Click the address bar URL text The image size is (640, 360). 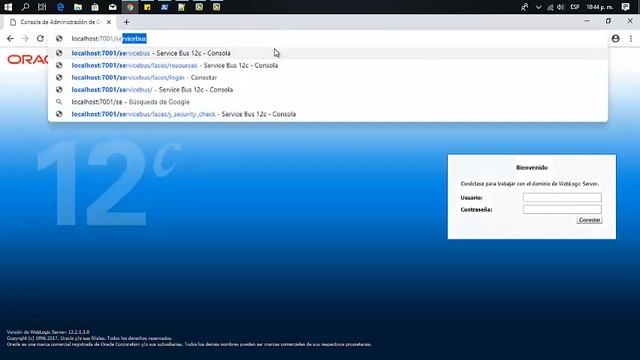coord(109,38)
